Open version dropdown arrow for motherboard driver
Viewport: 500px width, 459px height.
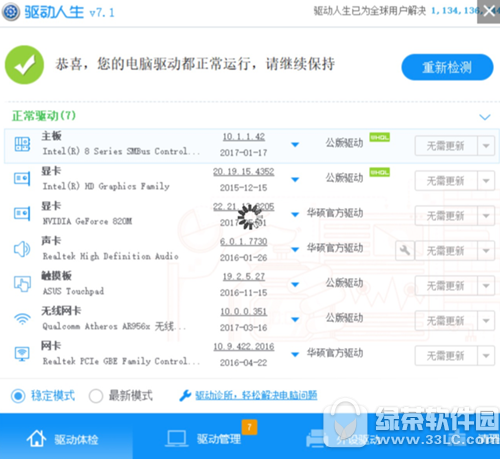[295, 145]
